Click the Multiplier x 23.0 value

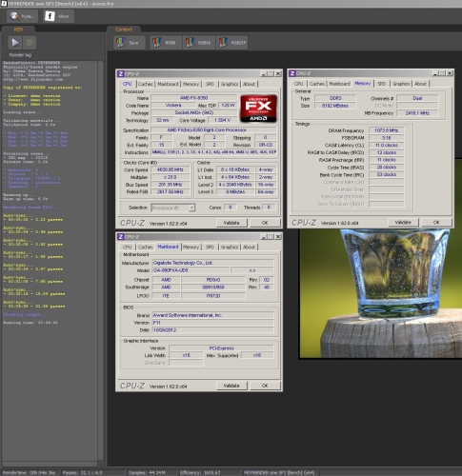click(x=170, y=177)
